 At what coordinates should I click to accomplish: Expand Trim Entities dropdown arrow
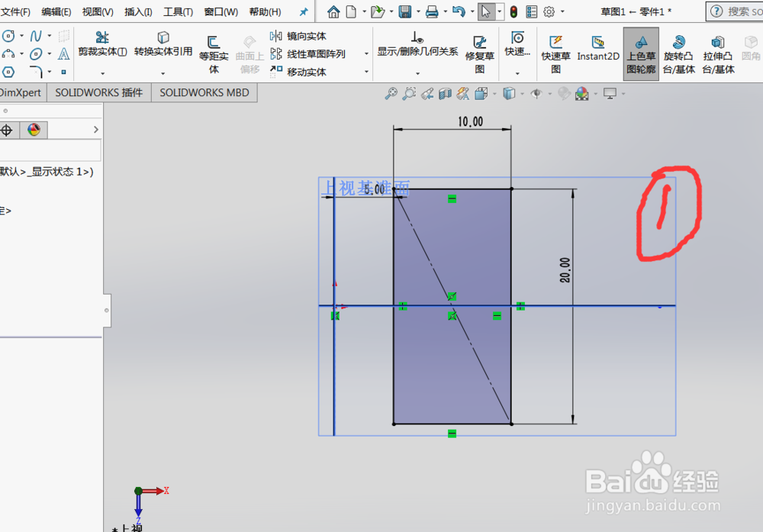point(103,73)
